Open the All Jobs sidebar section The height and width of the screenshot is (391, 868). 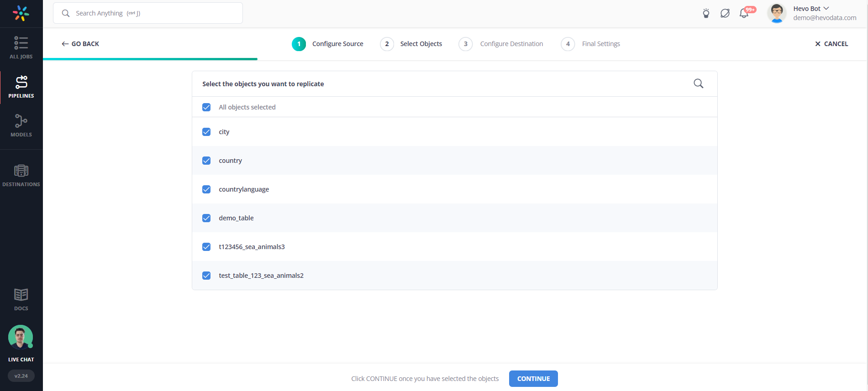tap(21, 47)
